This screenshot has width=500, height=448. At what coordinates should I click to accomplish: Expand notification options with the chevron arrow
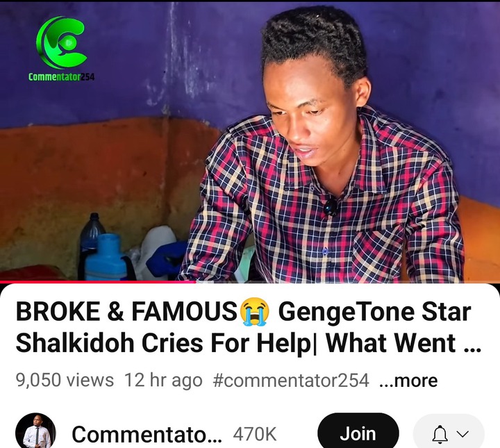(x=462, y=434)
